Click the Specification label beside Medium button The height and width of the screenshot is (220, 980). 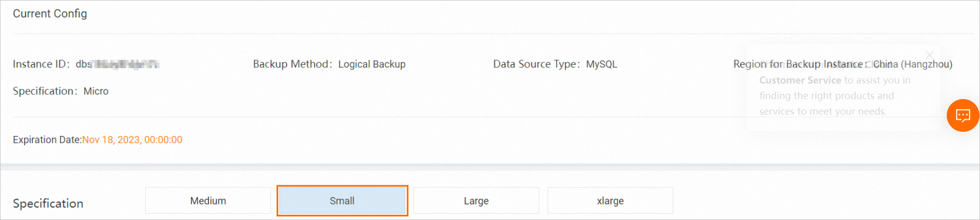48,203
